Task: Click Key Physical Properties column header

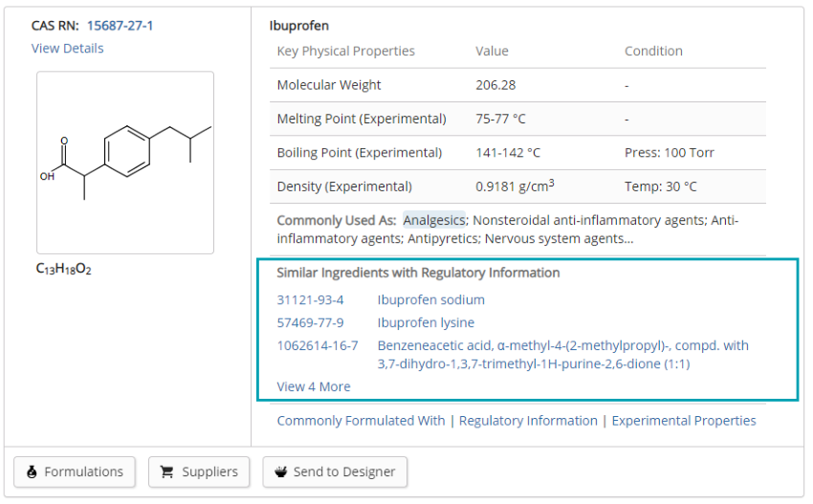Action: click(346, 51)
